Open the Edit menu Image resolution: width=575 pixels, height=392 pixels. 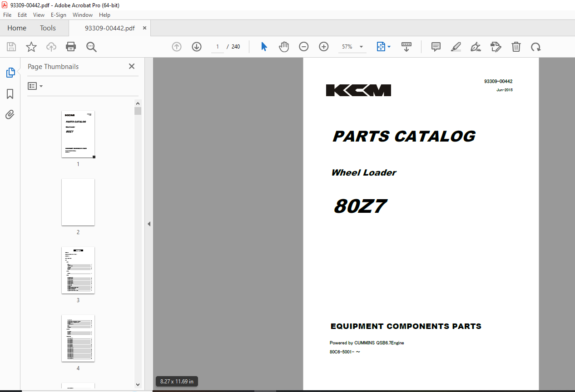coord(22,15)
